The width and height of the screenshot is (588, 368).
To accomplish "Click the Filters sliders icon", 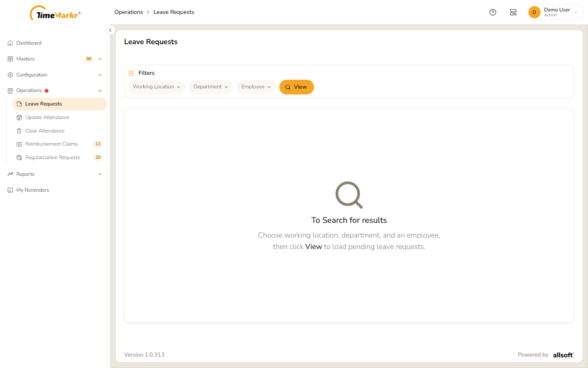I will [x=131, y=73].
